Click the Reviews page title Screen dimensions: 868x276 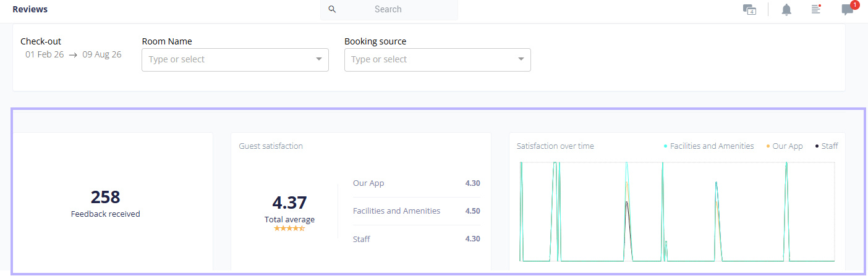30,9
